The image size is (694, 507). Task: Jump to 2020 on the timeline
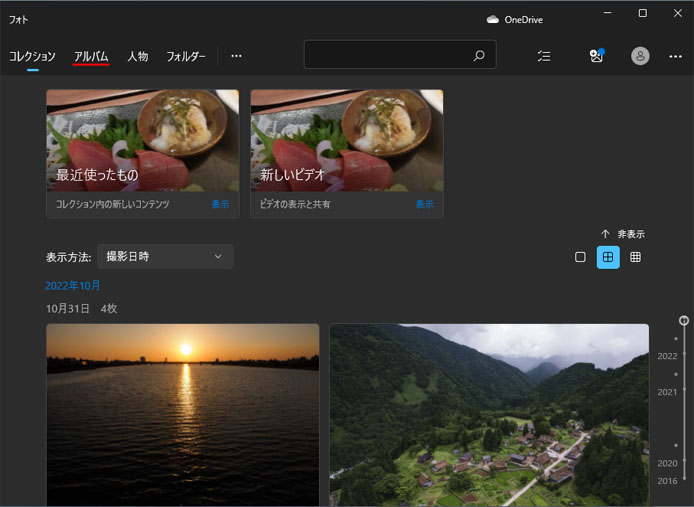[667, 463]
